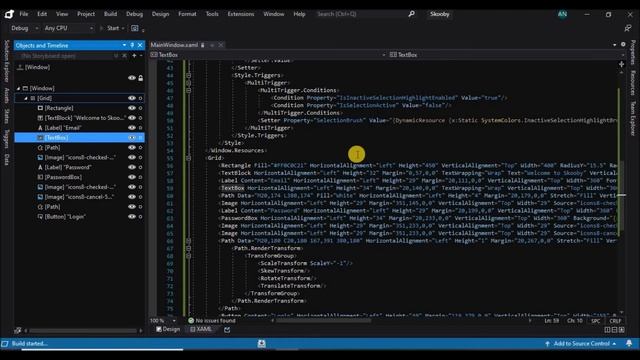Open the left TextBox navigation dropdown
The width and height of the screenshot is (640, 360).
384,55
